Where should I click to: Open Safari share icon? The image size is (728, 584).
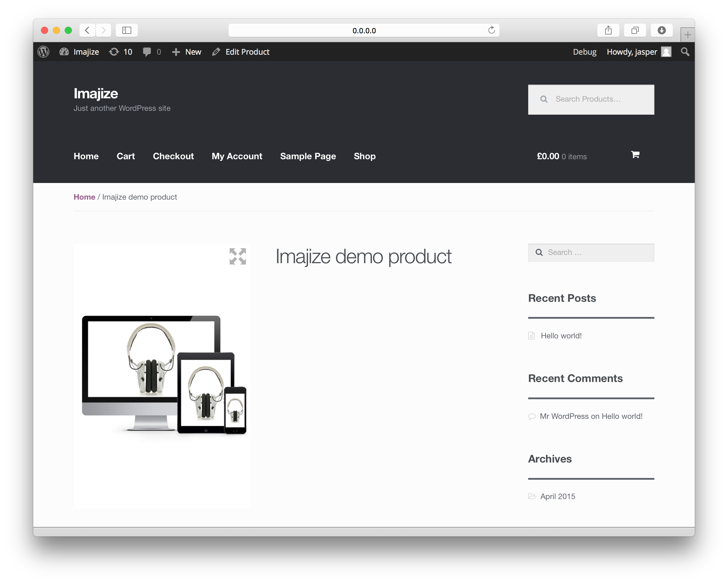tap(608, 30)
